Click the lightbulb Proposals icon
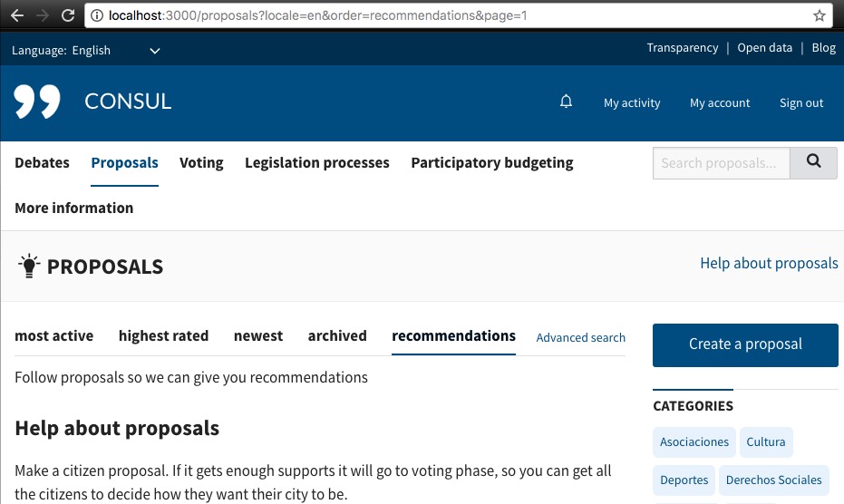 pyautogui.click(x=30, y=266)
